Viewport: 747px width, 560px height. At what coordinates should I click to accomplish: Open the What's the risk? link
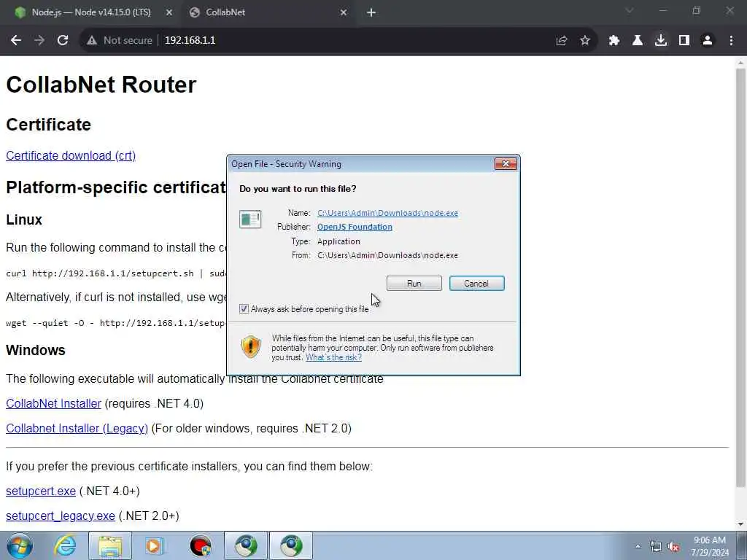coord(333,357)
